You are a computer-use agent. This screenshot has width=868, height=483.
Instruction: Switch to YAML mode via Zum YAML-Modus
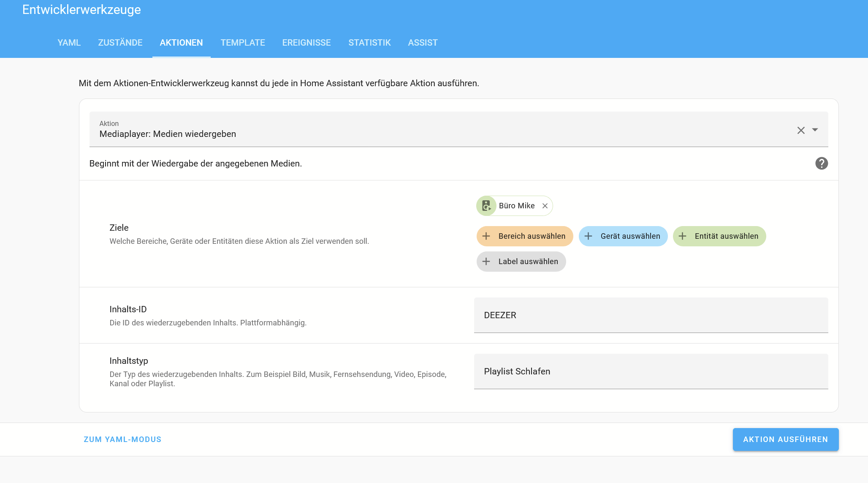(x=122, y=439)
